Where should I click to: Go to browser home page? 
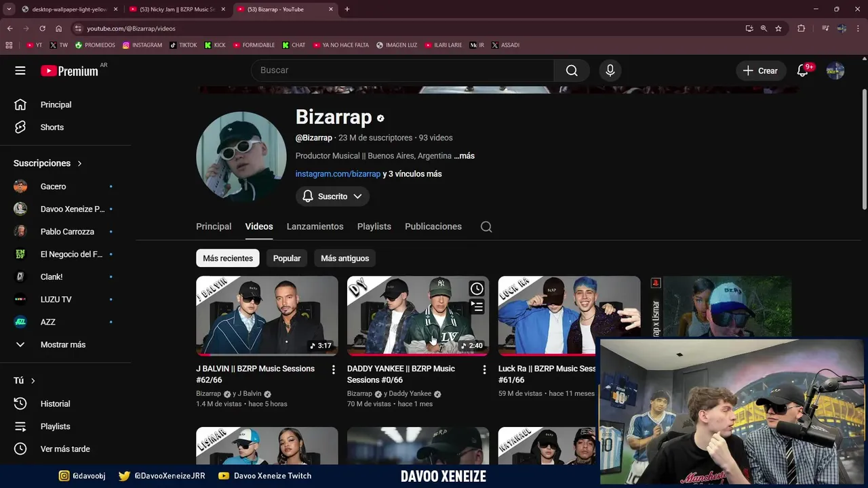pos(59,28)
